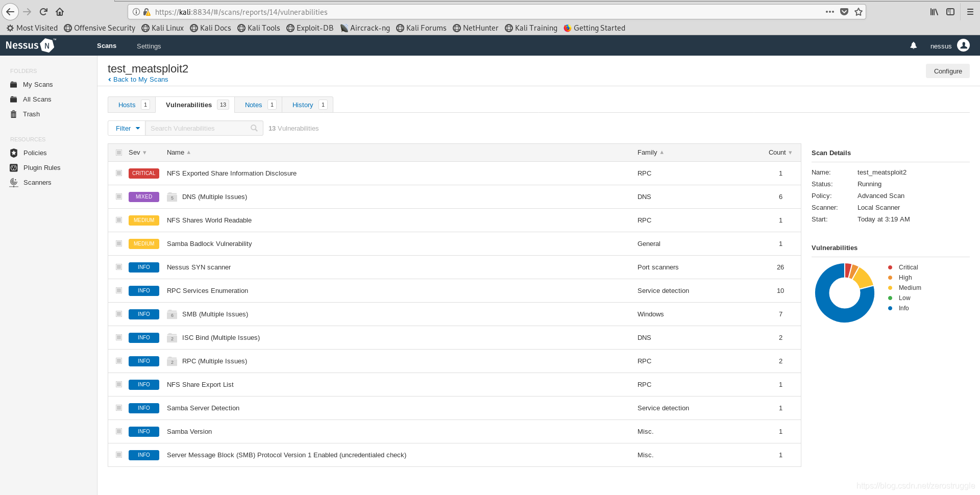Click the yellow Medium legend dot

click(890, 288)
